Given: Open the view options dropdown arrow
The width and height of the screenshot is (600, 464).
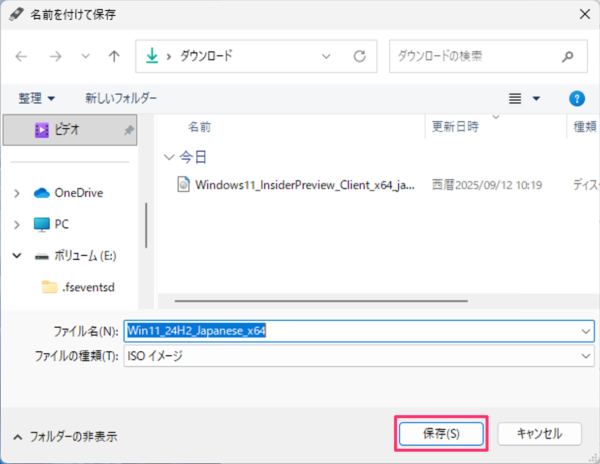Looking at the screenshot, I should [536, 99].
